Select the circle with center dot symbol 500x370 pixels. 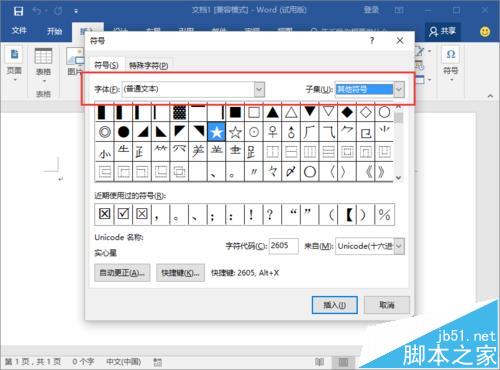click(x=254, y=132)
